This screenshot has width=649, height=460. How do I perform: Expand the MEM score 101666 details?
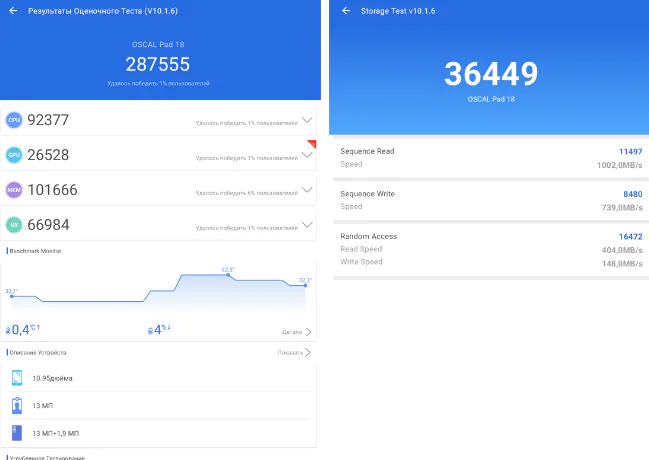(x=307, y=190)
